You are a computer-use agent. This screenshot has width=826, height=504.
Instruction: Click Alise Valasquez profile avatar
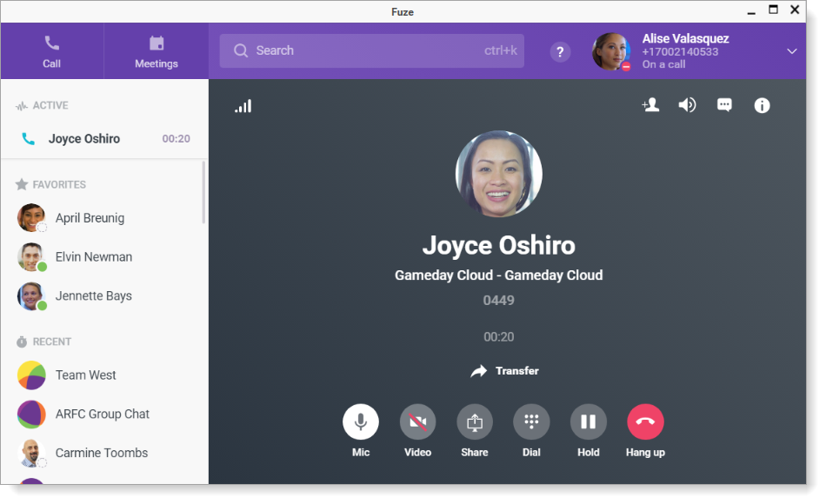pyautogui.click(x=611, y=51)
